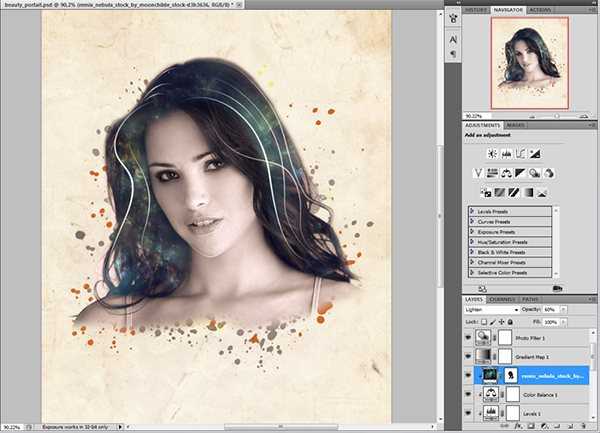This screenshot has width=600, height=433.
Task: Toggle lock position icon
Action: 502,322
